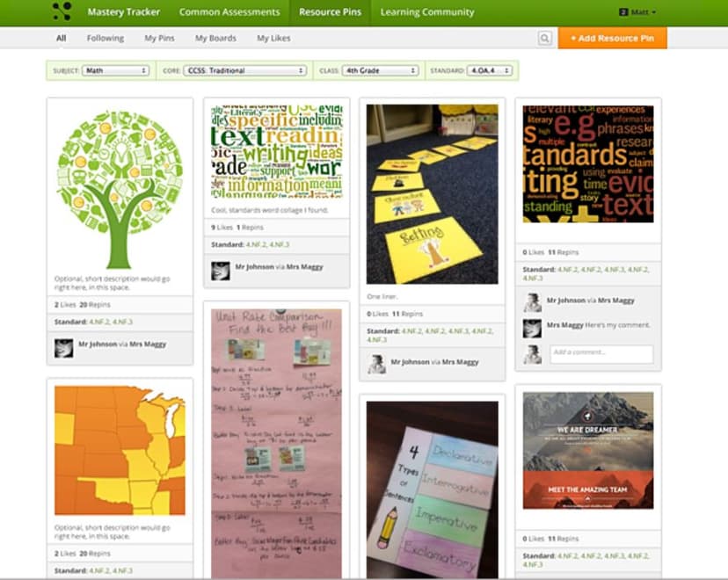Image resolution: width=728 pixels, height=580 pixels.
Task: Click the avatar on the word collage pin
Action: [220, 271]
